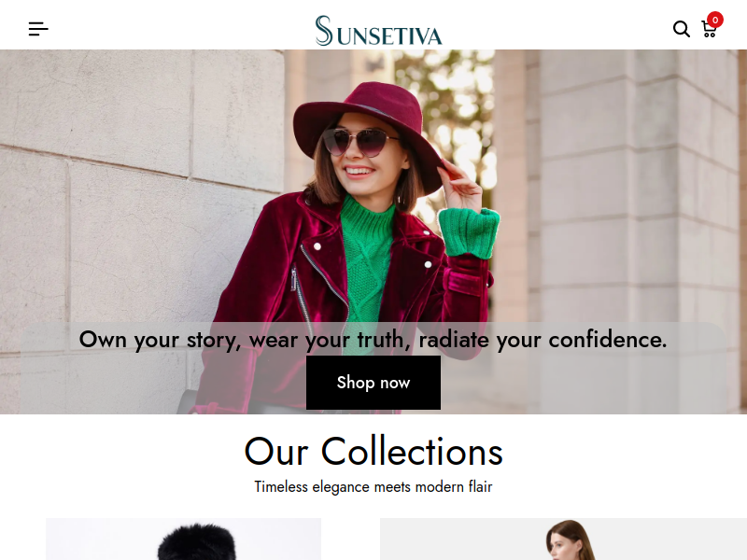Select the hero tagline 'Own your story' text
The image size is (747, 560).
click(160, 341)
